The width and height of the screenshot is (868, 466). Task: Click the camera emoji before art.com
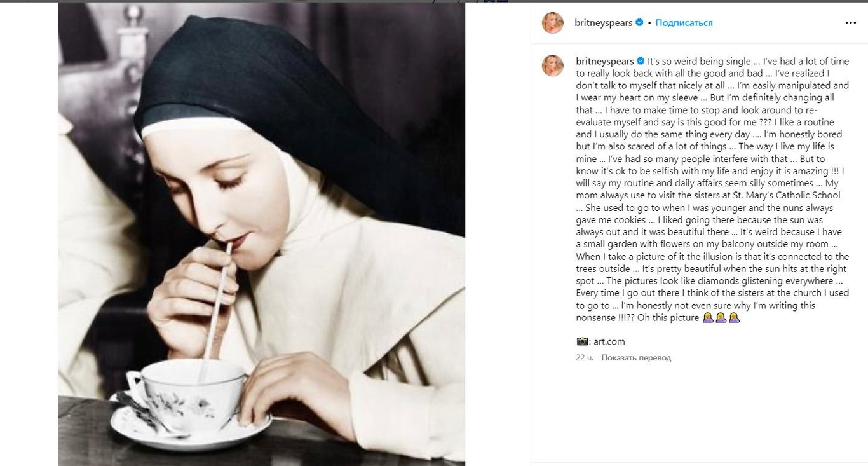(x=582, y=342)
